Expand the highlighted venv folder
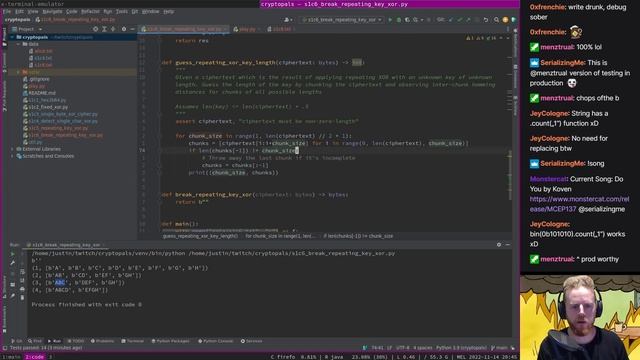Screen dimensions: 640x360 pyautogui.click(x=18, y=72)
